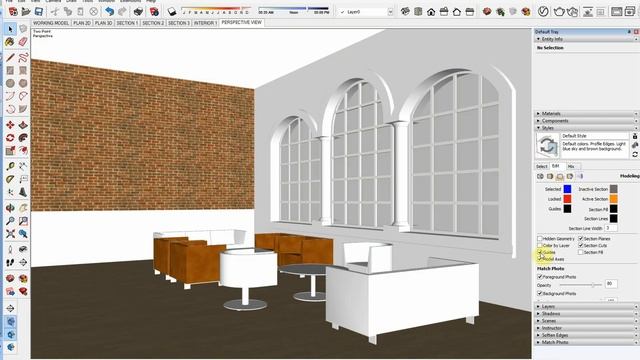Screen dimensions: 640x360
Task: Select the Pencil Line tool
Action: coord(10,58)
